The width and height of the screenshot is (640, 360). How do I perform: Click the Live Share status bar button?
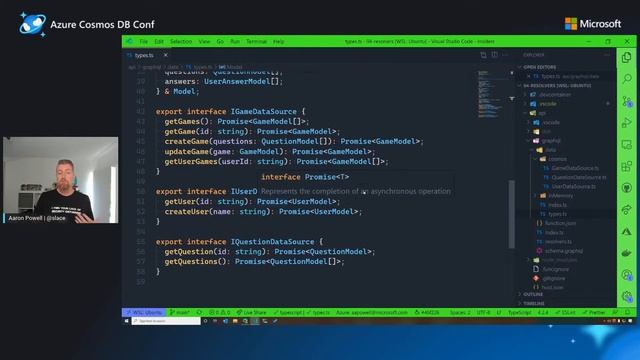(x=251, y=312)
